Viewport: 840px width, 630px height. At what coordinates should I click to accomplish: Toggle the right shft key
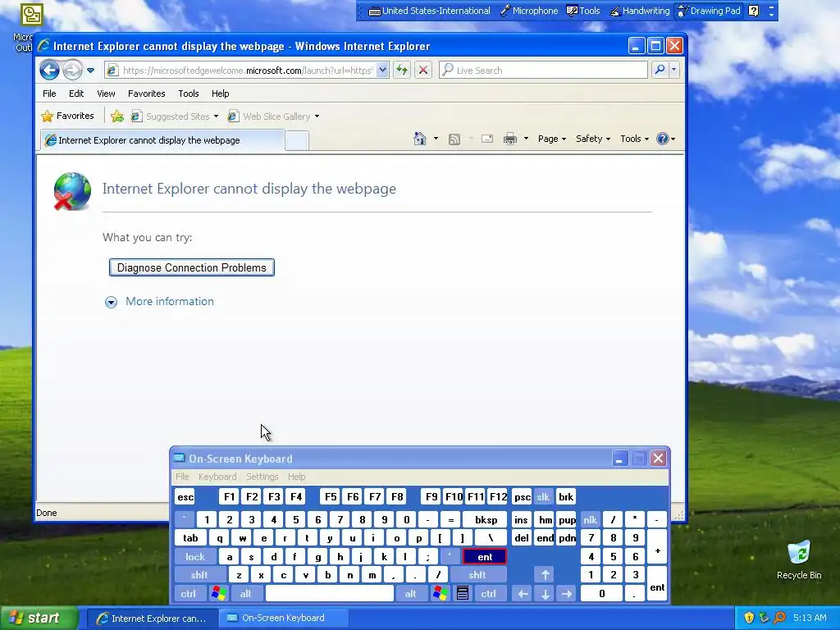point(477,575)
